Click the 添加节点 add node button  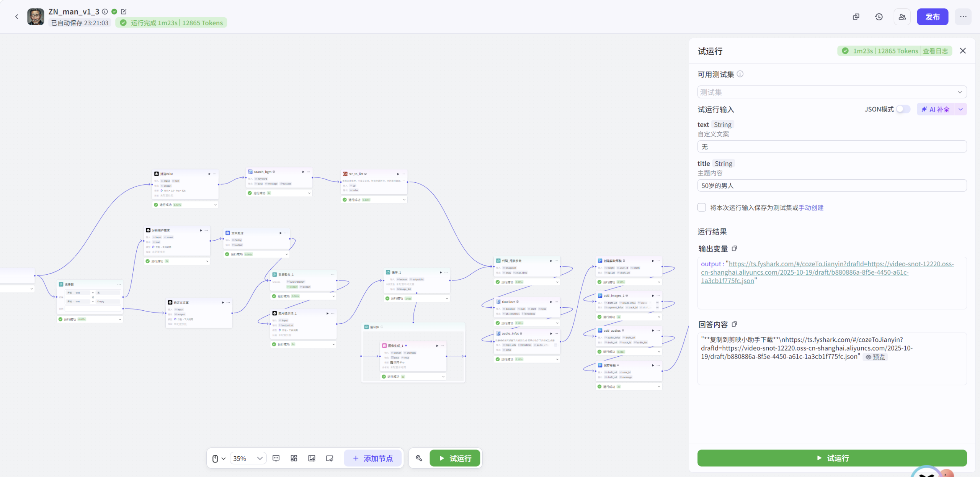[x=373, y=458]
